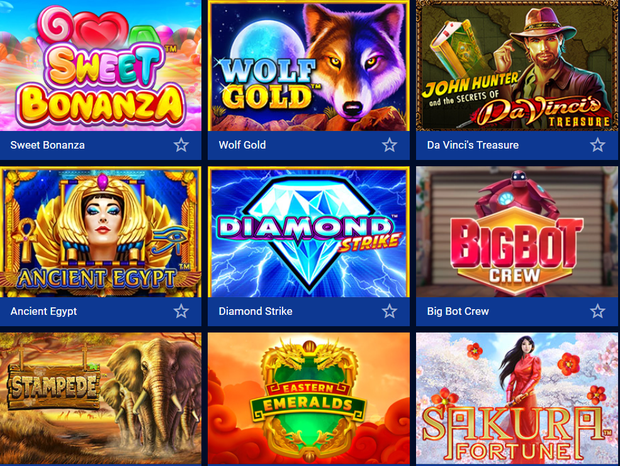
Task: Add Diamond Strike to favorites star
Action: (389, 311)
